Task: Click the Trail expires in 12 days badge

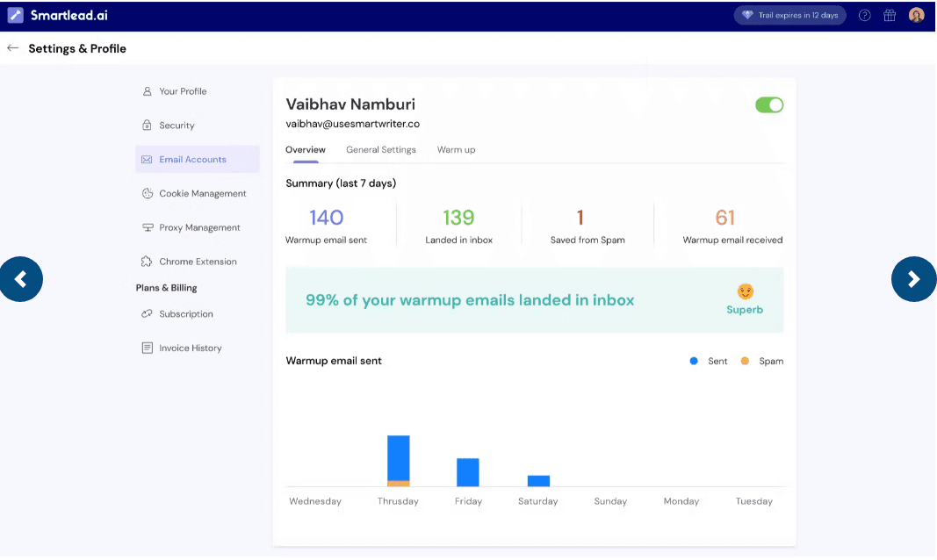Action: click(789, 15)
